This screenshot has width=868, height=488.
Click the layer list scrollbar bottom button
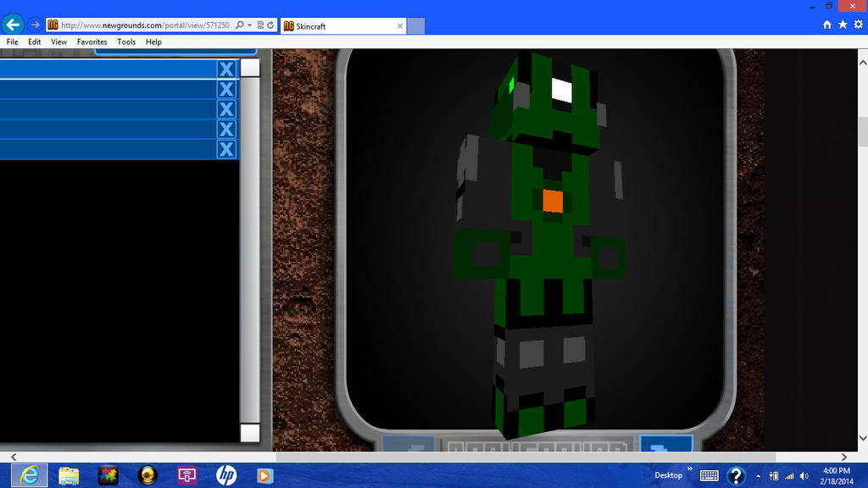[250, 433]
